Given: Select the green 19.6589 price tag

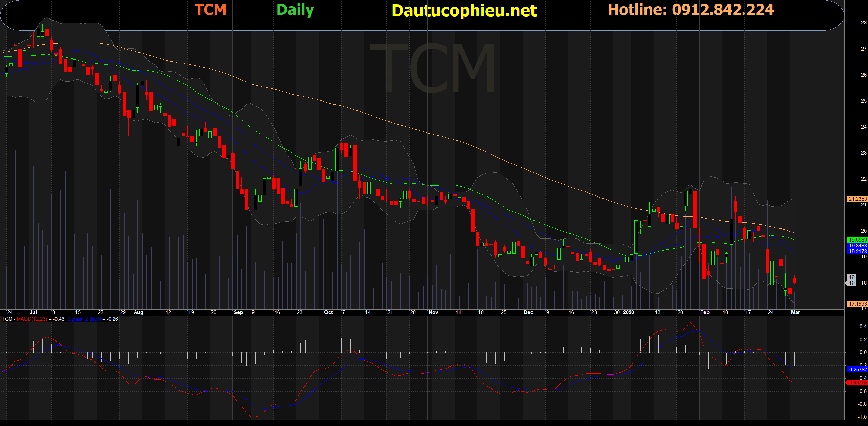Looking at the screenshot, I should click(857, 240).
